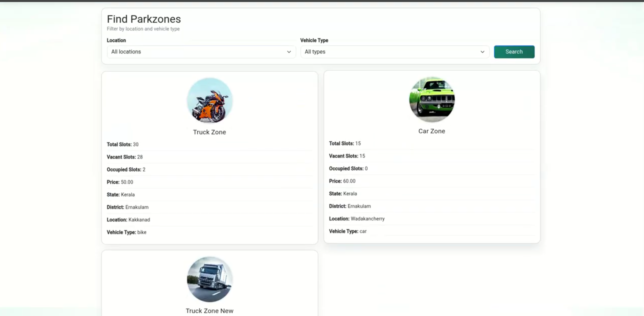Click the Find Parkzones heading
This screenshot has width=644, height=316.
click(144, 19)
